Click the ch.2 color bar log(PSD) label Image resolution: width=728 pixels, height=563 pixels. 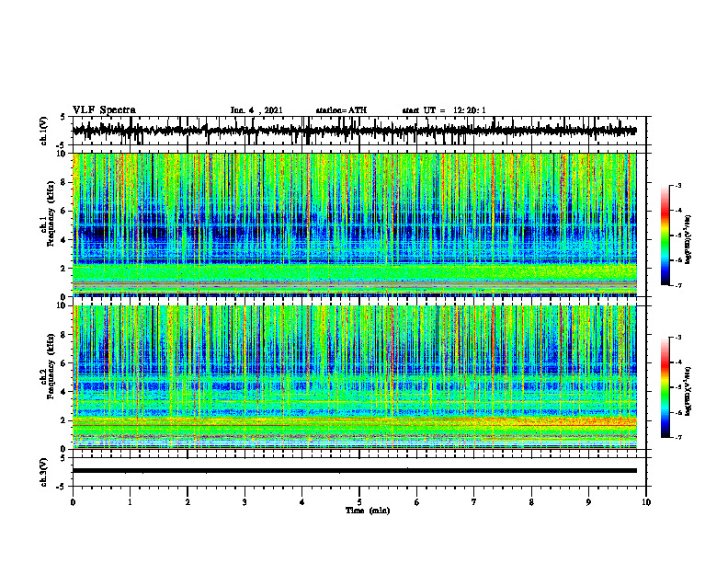(x=689, y=391)
